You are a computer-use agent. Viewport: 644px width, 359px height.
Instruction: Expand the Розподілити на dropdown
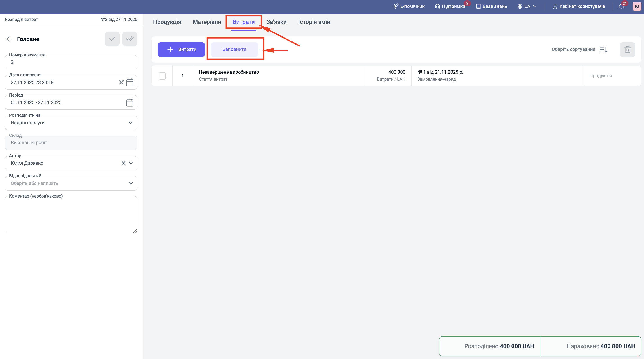131,123
